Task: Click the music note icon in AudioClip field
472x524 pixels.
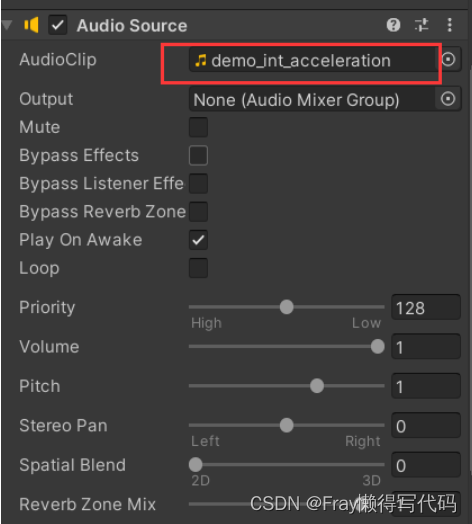Action: 201,60
